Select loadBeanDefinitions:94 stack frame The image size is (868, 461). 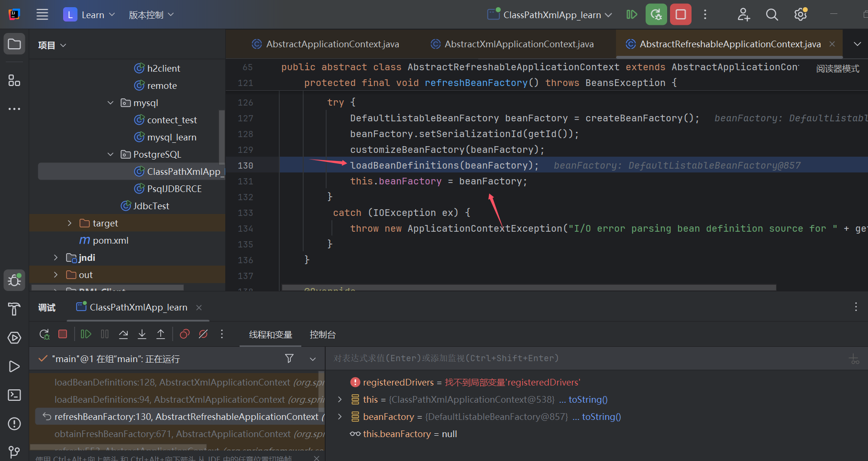(x=177, y=399)
